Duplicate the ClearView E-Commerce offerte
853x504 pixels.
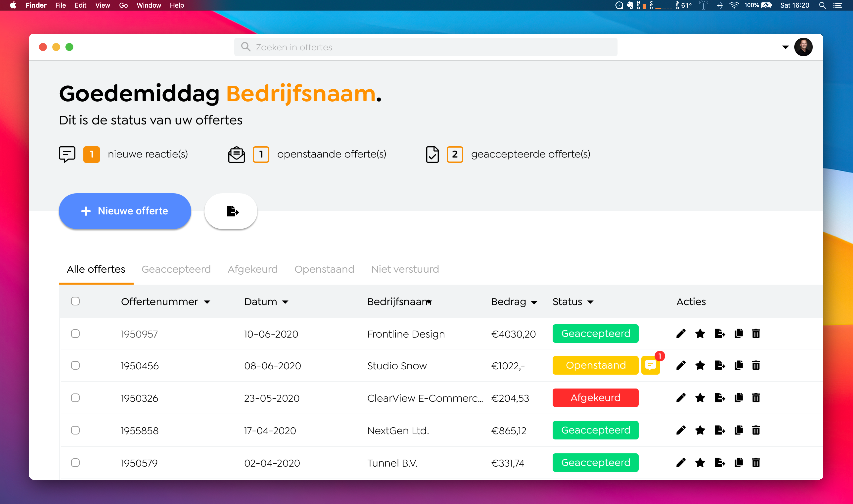click(x=739, y=398)
